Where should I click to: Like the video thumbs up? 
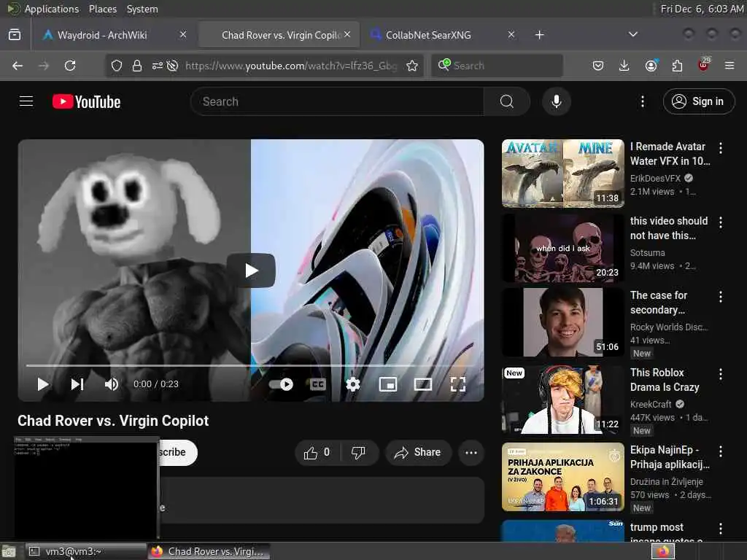click(x=318, y=453)
